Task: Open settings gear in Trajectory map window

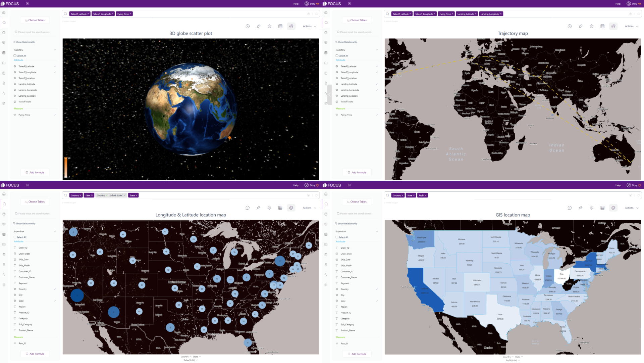Action: click(591, 26)
